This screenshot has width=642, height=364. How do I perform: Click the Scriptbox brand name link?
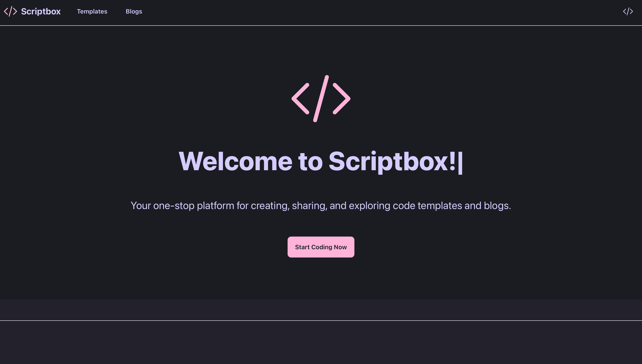41,12
